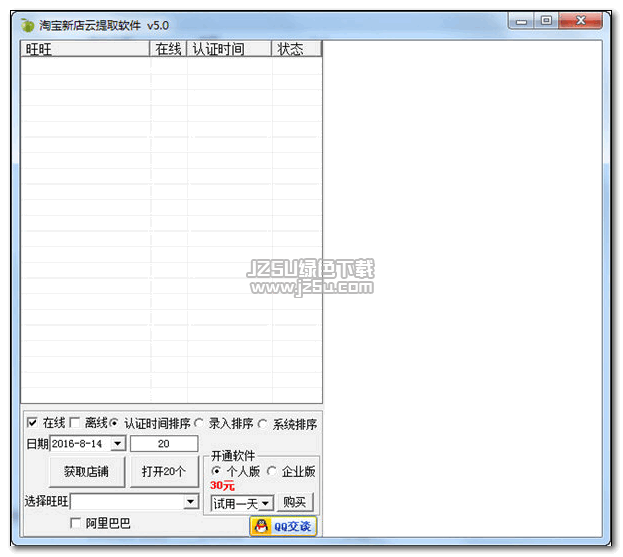Choose 个人版 personal edition option
The width and height of the screenshot is (623, 557).
tap(216, 471)
